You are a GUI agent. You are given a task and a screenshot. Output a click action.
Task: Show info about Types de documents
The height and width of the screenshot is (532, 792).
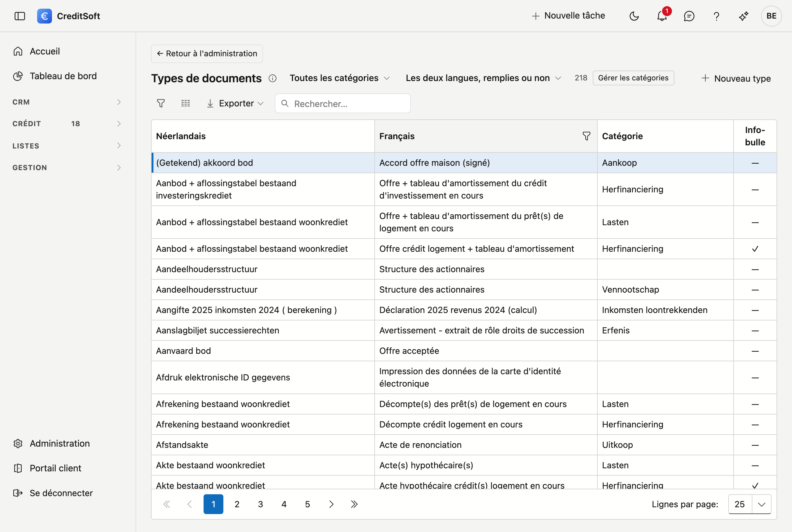(273, 78)
